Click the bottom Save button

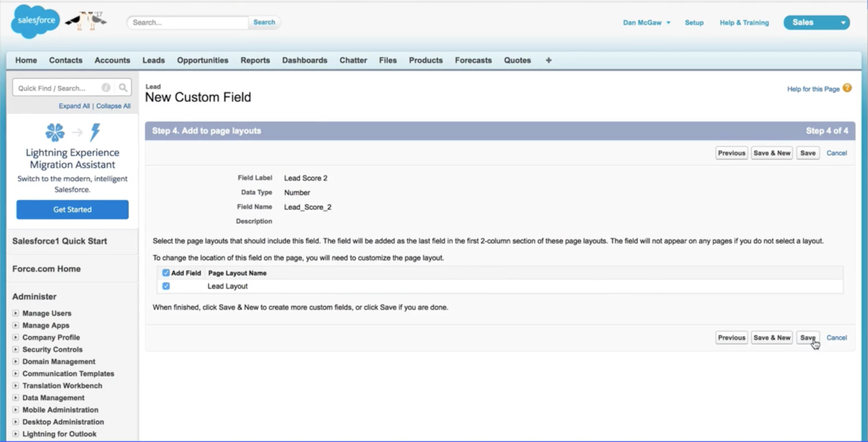[x=807, y=337]
